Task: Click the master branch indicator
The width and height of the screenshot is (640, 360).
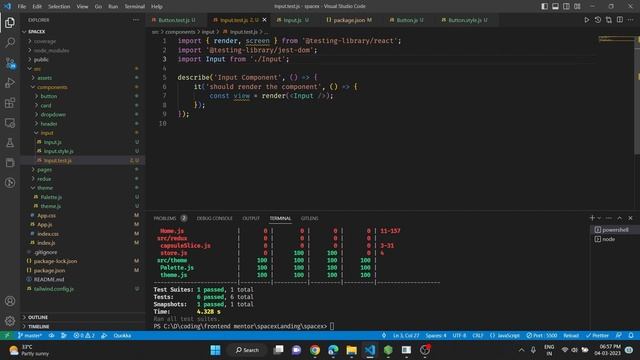Action: click(30, 336)
